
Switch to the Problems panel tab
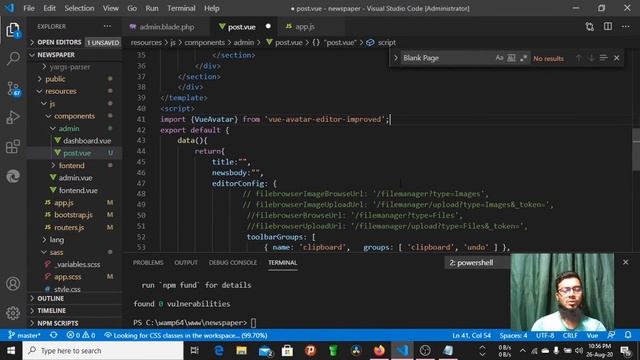click(x=148, y=262)
